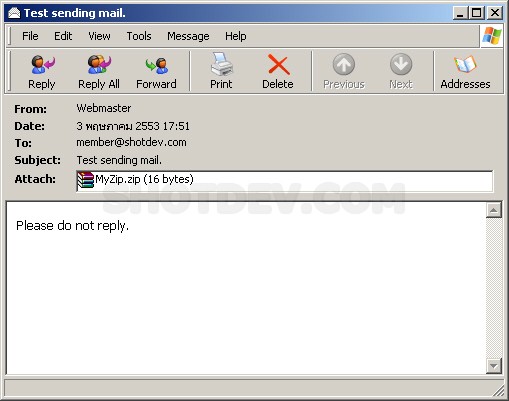Open the View menu
This screenshot has height=401, width=509.
coord(99,36)
